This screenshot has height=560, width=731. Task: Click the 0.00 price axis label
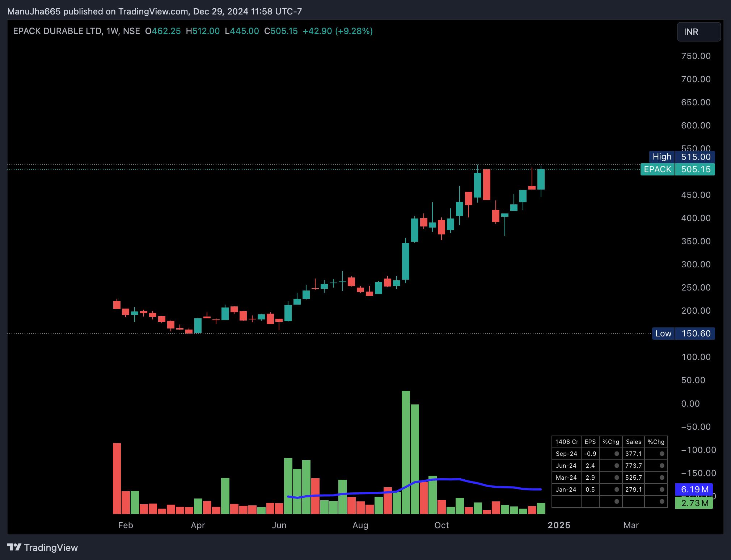click(x=690, y=404)
